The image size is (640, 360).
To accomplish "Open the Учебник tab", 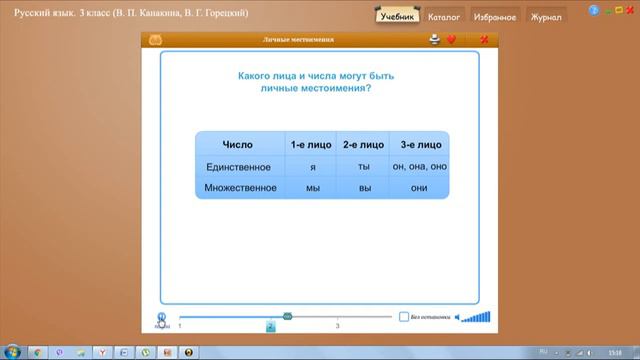I will [x=397, y=16].
